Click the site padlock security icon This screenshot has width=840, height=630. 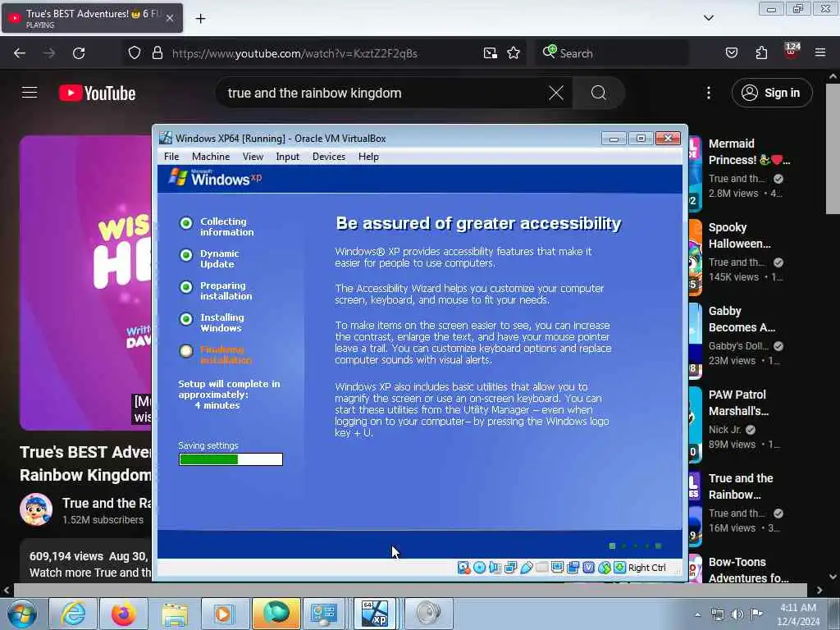[157, 53]
